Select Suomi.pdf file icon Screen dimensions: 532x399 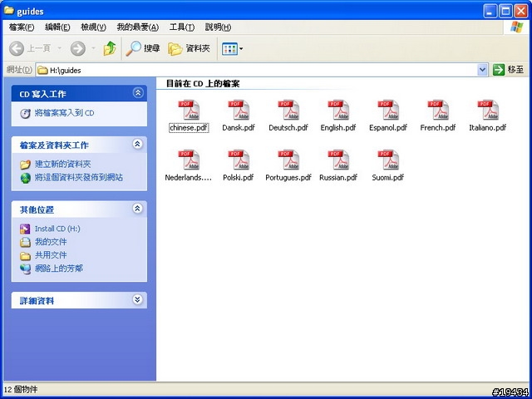click(388, 160)
